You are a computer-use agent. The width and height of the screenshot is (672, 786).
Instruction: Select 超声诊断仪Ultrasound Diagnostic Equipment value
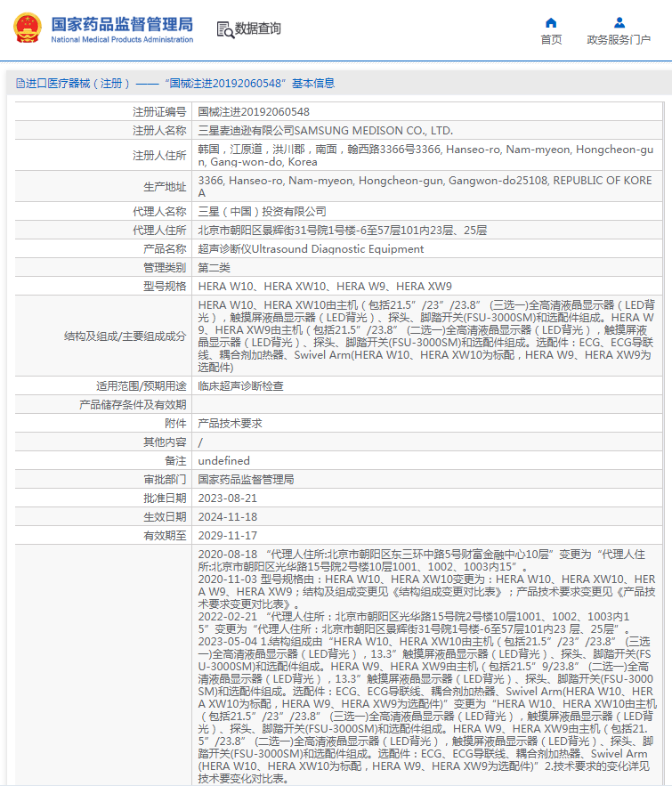pos(311,249)
